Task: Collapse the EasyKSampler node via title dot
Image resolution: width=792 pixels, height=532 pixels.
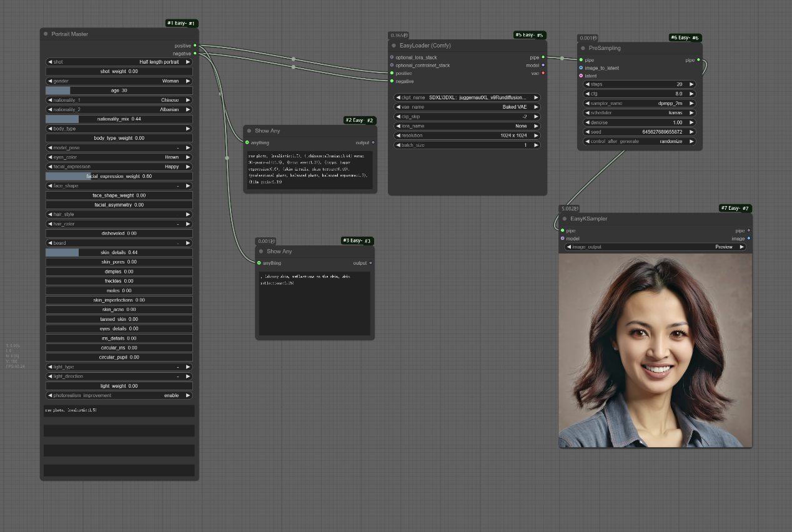Action: [x=564, y=219]
